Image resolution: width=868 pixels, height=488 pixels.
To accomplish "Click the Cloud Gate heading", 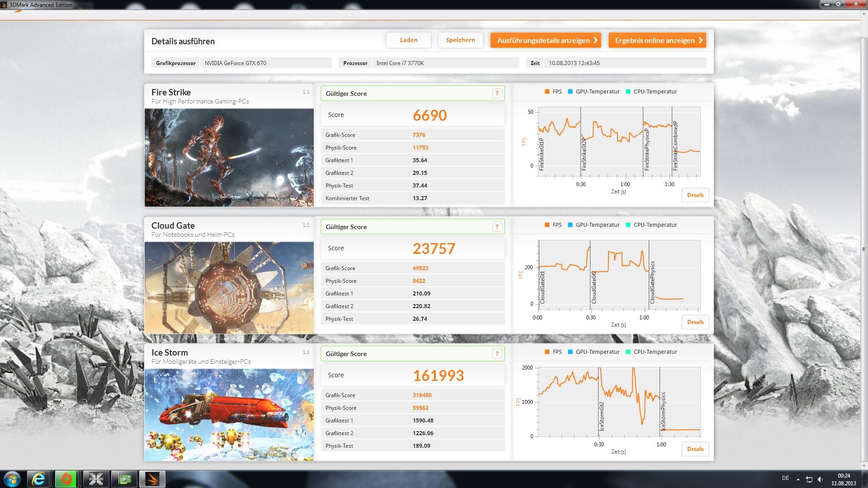I will point(173,225).
